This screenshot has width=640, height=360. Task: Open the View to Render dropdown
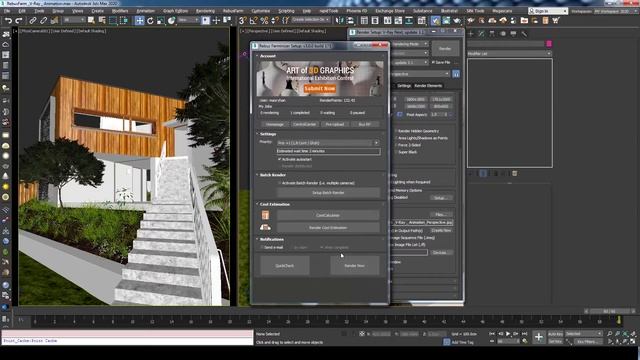pyautogui.click(x=420, y=74)
